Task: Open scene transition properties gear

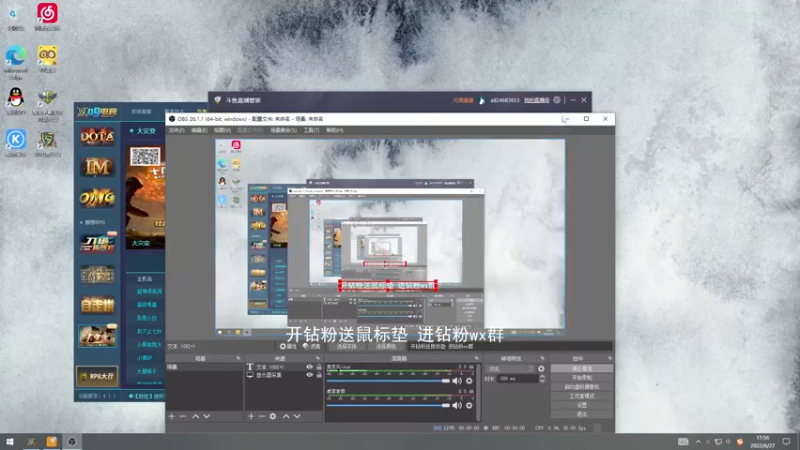Action: 541,368
